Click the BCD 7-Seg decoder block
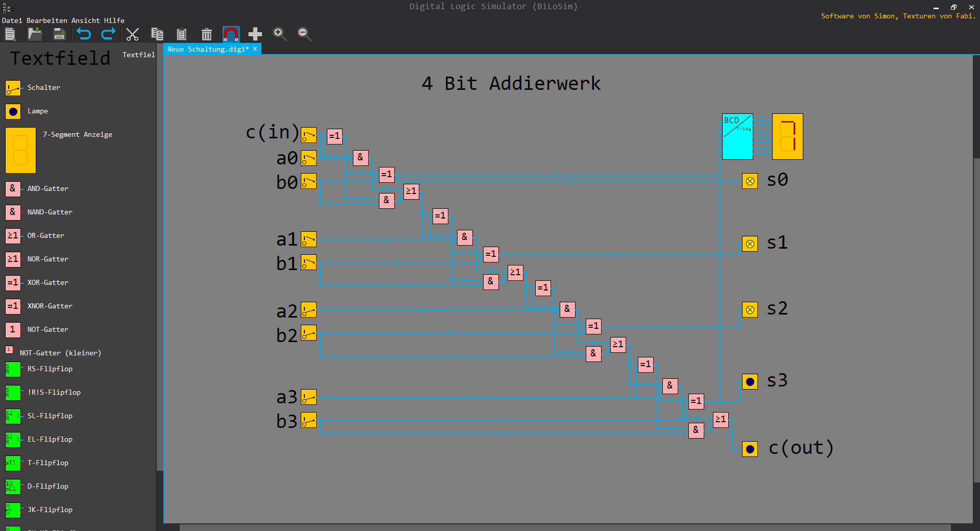This screenshot has width=980, height=531. (x=737, y=136)
